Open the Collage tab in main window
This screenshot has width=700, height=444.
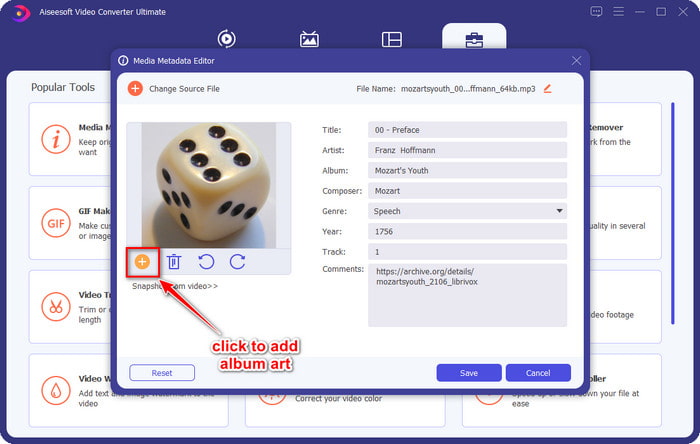pyautogui.click(x=392, y=39)
